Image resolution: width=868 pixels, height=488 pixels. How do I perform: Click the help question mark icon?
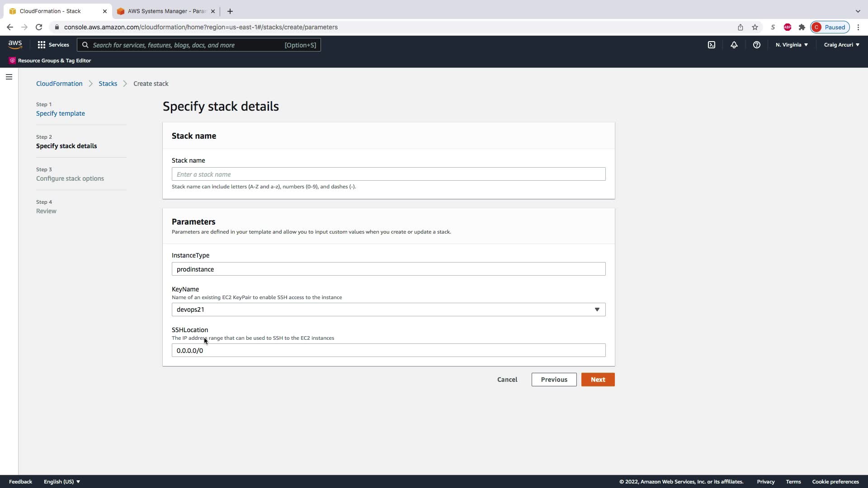[756, 45]
